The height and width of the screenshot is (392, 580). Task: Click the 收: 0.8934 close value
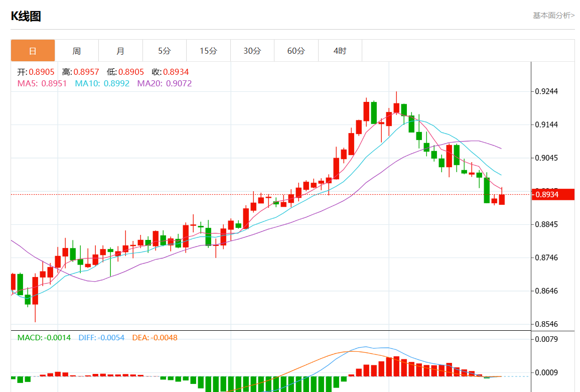tap(170, 72)
